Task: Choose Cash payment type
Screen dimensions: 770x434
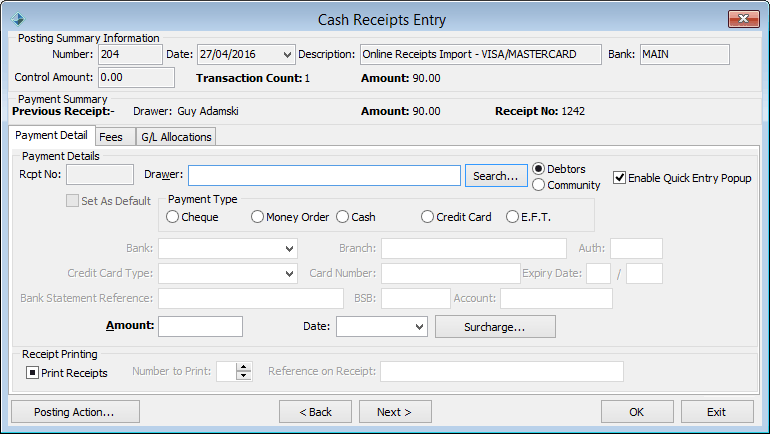Action: [x=342, y=217]
